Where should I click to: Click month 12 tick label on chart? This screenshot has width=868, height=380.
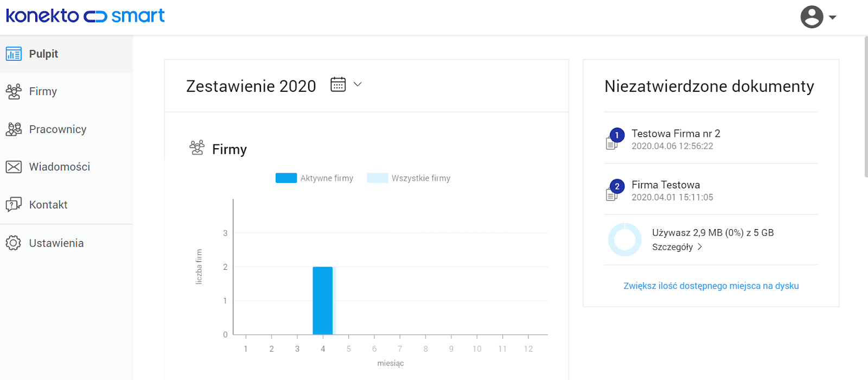point(528,349)
